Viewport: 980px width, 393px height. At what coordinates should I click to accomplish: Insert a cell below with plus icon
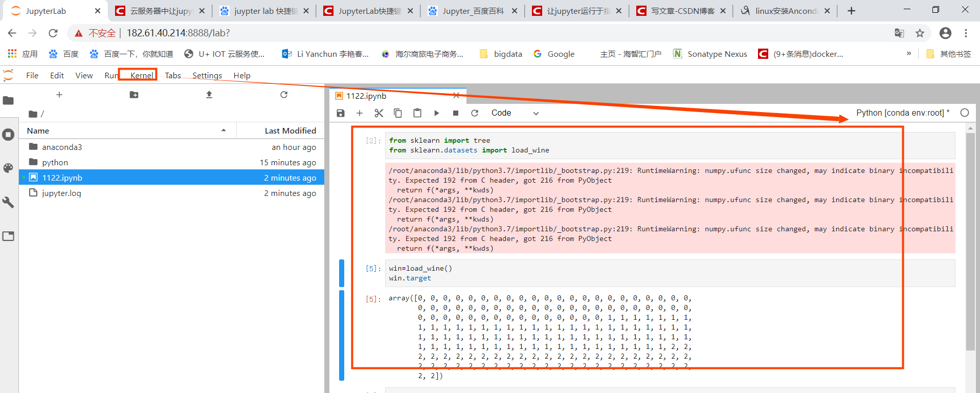coord(360,113)
